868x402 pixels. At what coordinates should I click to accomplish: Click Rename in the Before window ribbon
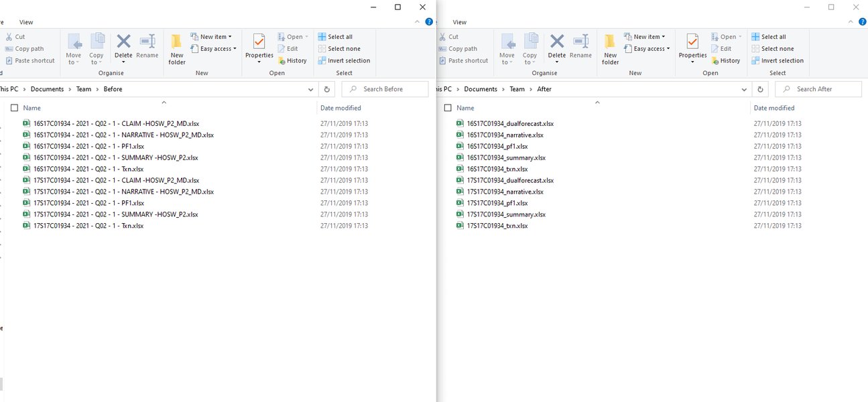point(147,47)
